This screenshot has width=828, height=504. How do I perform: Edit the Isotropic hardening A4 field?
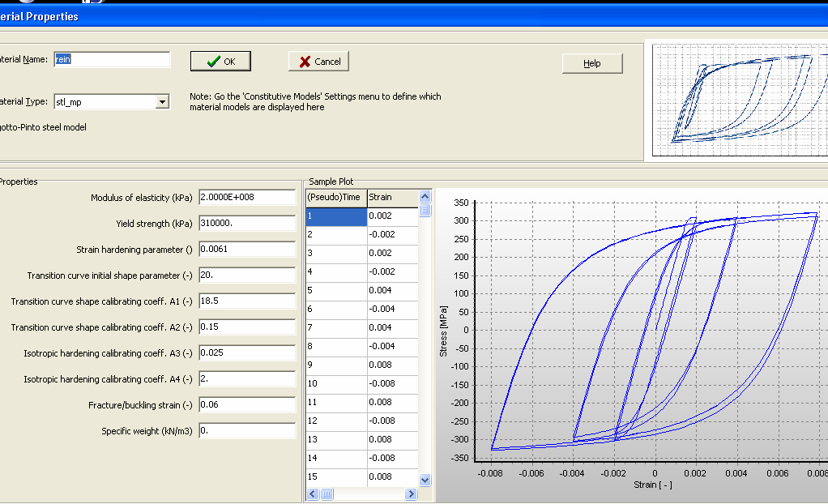(x=247, y=378)
